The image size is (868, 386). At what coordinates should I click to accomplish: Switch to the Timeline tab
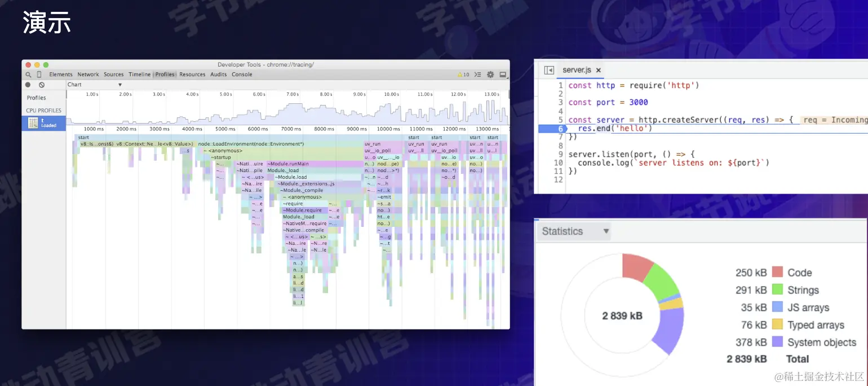tap(139, 74)
